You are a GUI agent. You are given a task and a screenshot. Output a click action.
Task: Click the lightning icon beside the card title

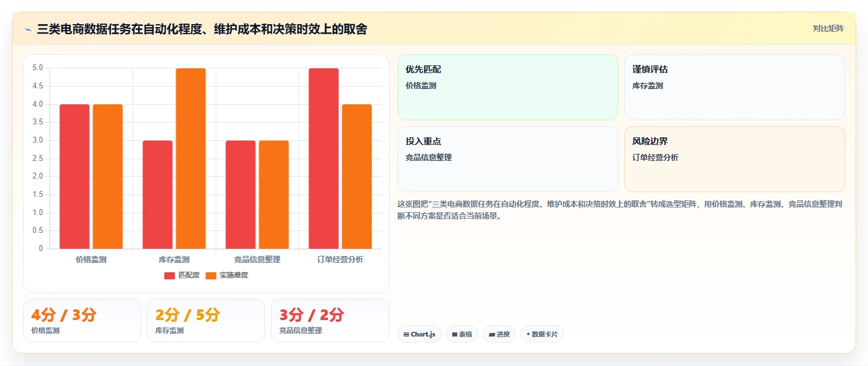click(28, 29)
